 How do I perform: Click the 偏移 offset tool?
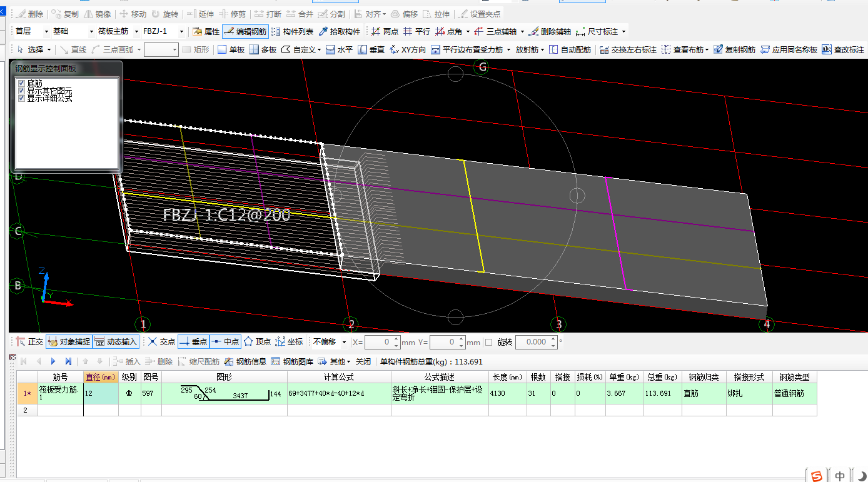[404, 14]
